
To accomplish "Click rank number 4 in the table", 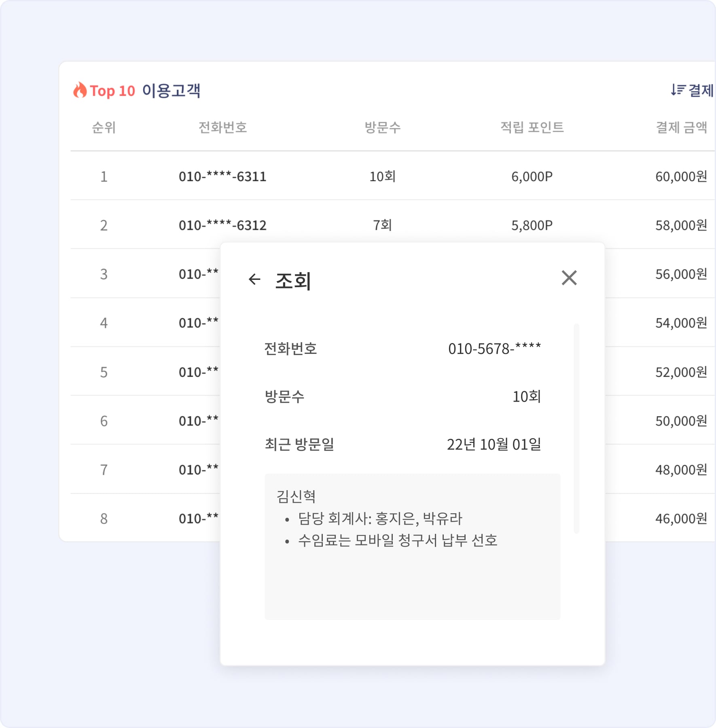I will [104, 323].
